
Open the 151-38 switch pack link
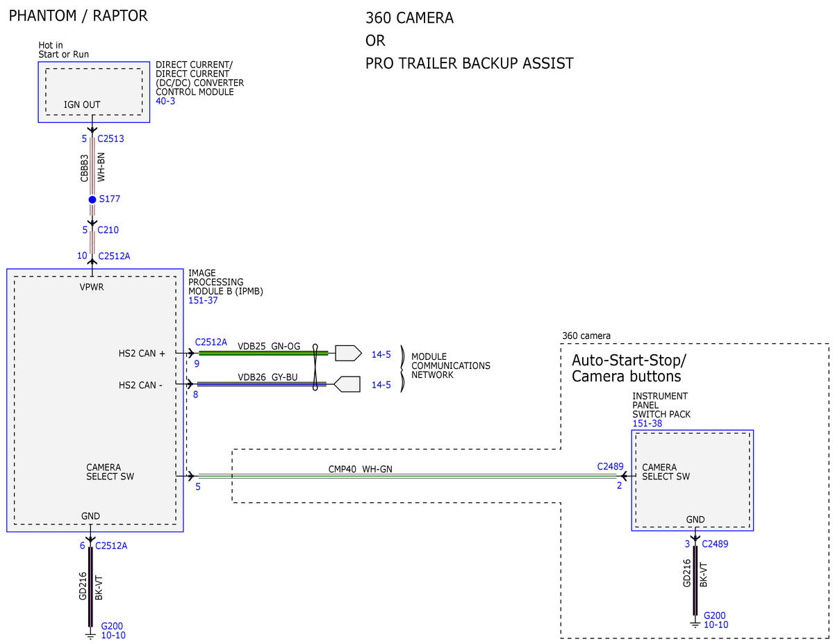click(647, 424)
